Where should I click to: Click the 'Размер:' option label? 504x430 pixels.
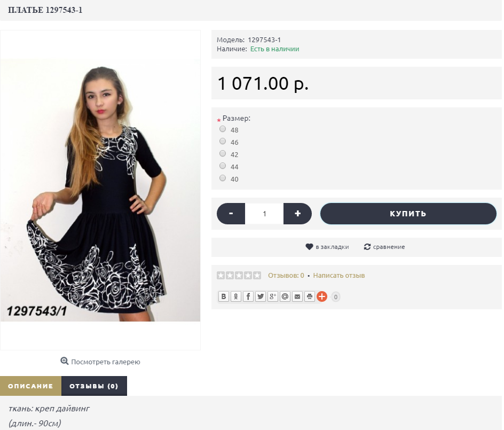[x=236, y=118]
